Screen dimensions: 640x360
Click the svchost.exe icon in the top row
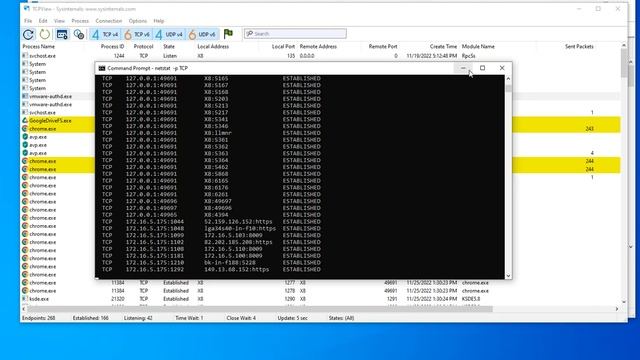coord(25,56)
